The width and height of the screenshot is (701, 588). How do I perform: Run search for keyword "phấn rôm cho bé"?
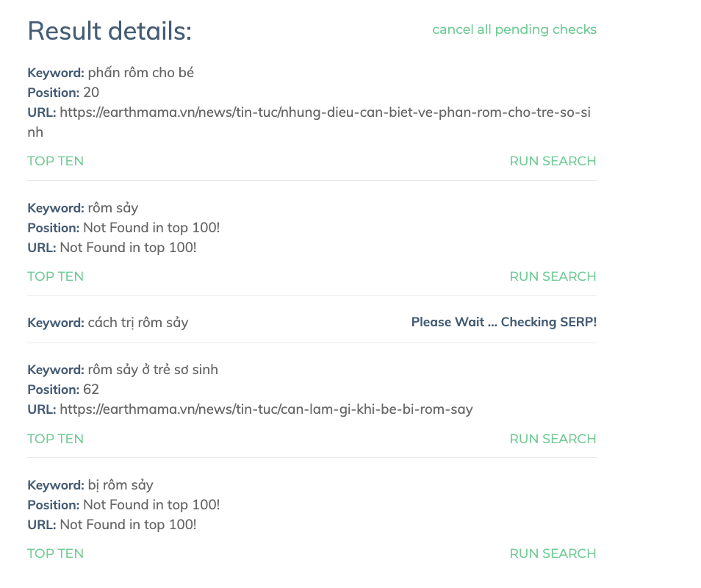[x=553, y=161]
